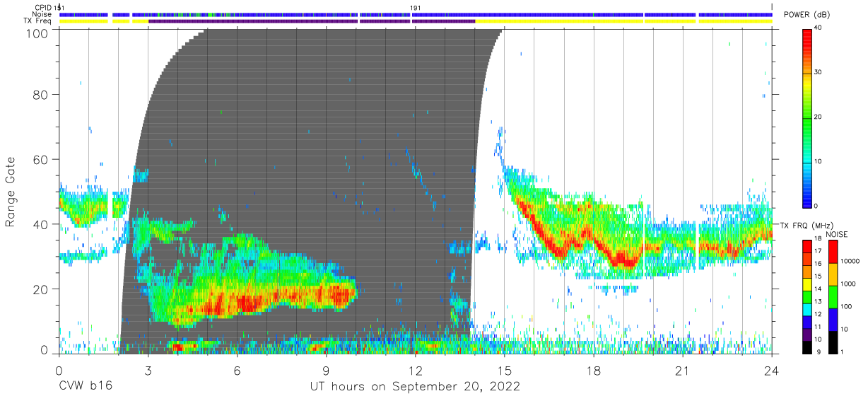The height and width of the screenshot is (401, 868).
Task: Click the 0 tick on the power colorbar
Action: [x=816, y=206]
